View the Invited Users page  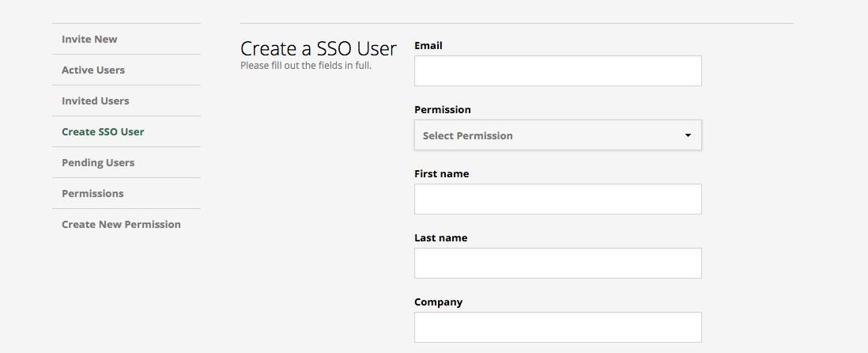[95, 101]
